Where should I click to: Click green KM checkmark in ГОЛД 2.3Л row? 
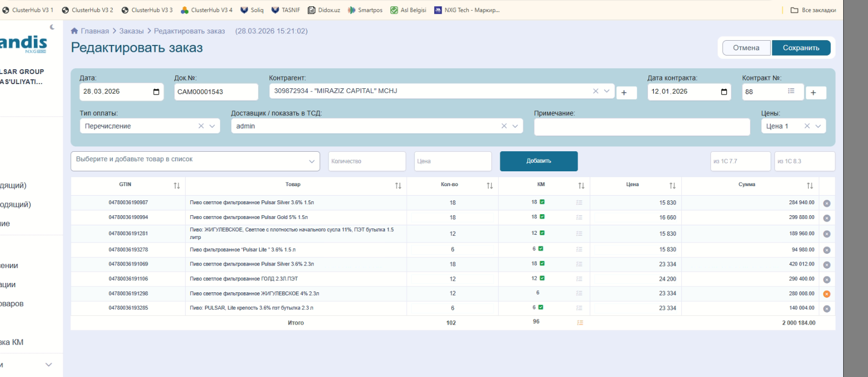542,278
